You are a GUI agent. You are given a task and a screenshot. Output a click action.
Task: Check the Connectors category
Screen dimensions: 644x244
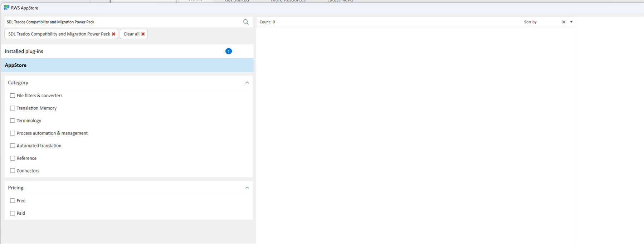(13, 171)
